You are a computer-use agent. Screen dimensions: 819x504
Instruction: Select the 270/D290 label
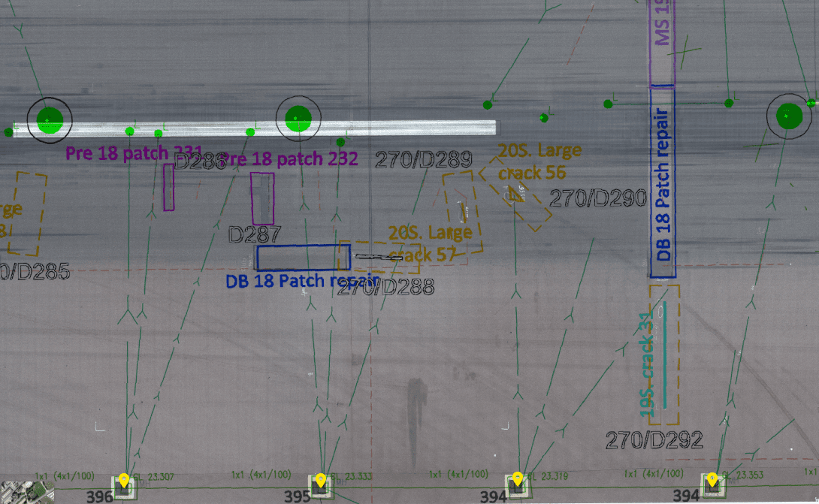click(598, 198)
